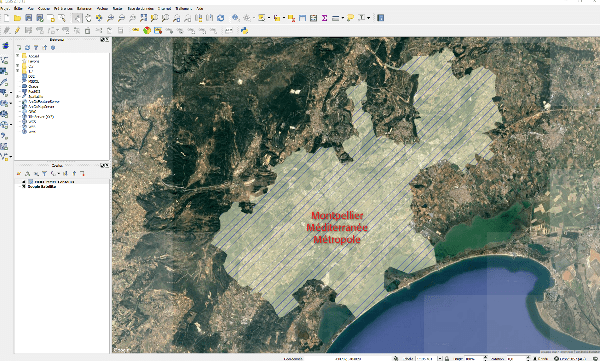The width and height of the screenshot is (600, 361).
Task: Toggle editing with the yellow pencil icon
Action: (17, 31)
